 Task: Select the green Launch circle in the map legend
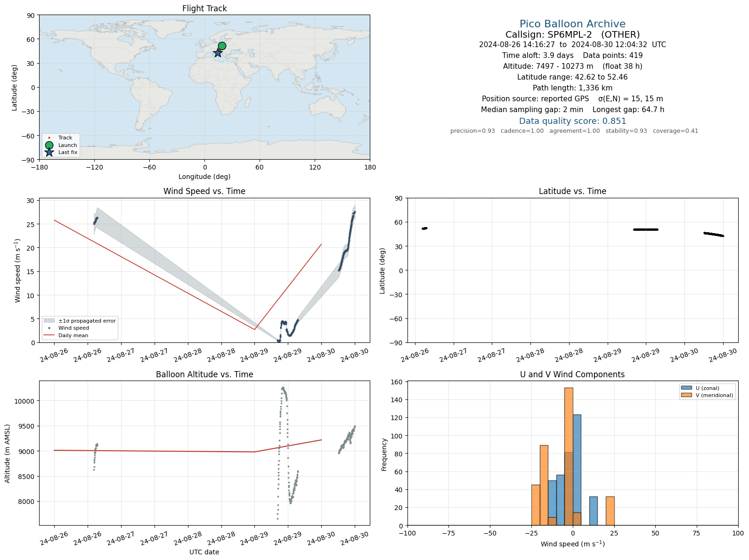[49, 145]
